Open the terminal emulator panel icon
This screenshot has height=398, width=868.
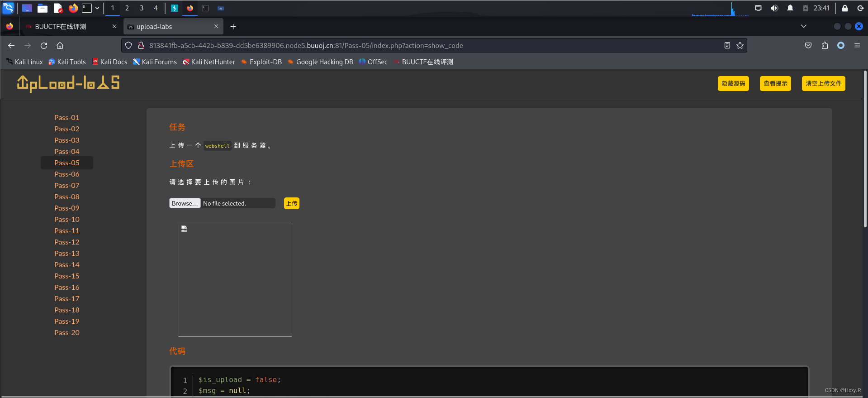87,8
